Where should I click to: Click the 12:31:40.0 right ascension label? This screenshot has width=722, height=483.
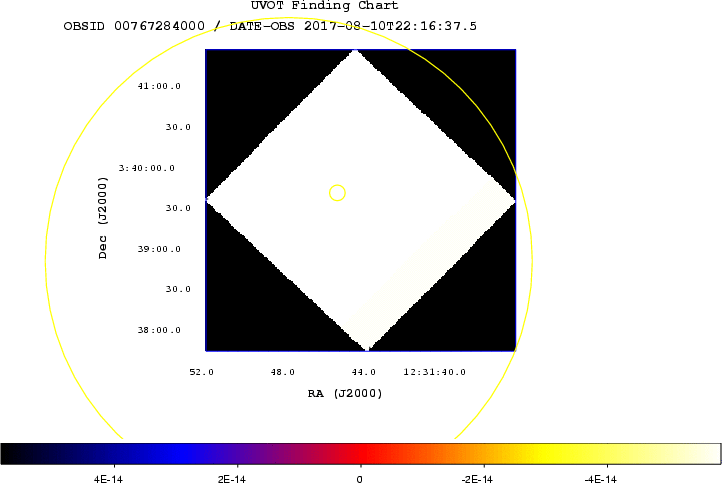tap(435, 372)
